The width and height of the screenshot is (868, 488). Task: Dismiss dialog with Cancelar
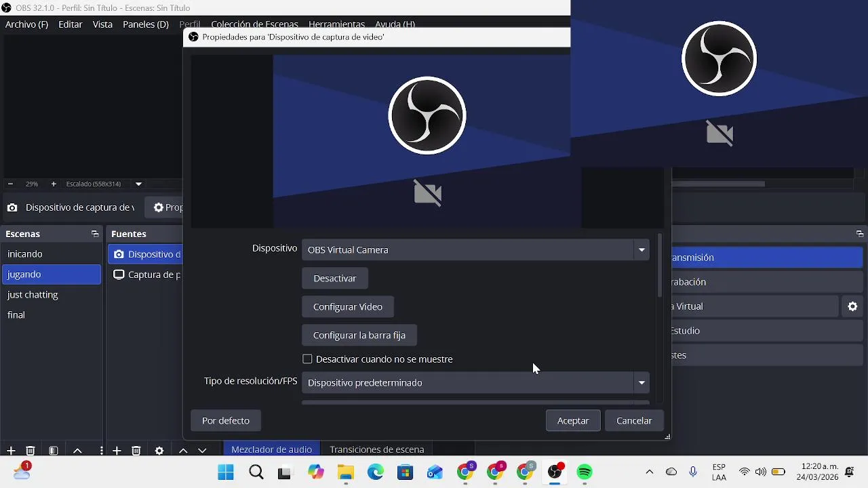click(634, 421)
